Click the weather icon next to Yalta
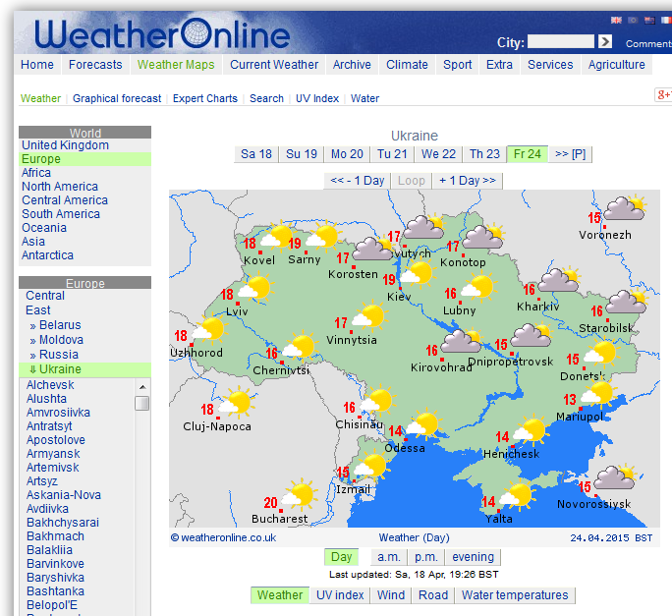672x616 pixels. (518, 495)
